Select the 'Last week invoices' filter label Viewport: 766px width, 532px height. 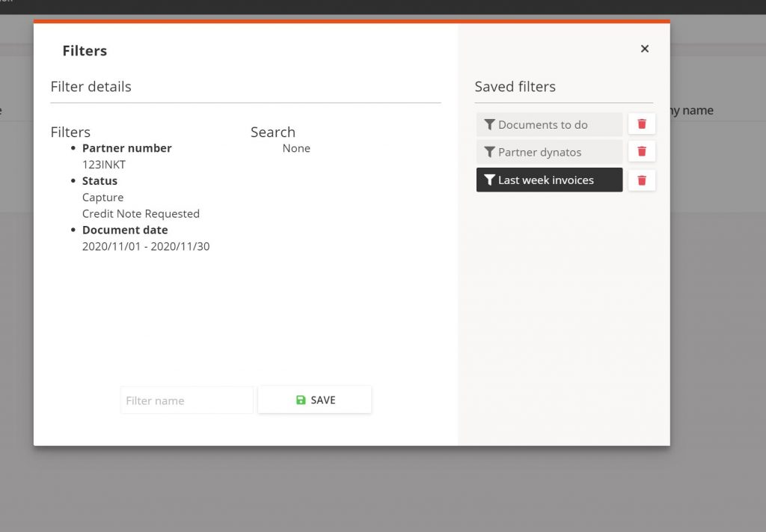click(x=546, y=180)
